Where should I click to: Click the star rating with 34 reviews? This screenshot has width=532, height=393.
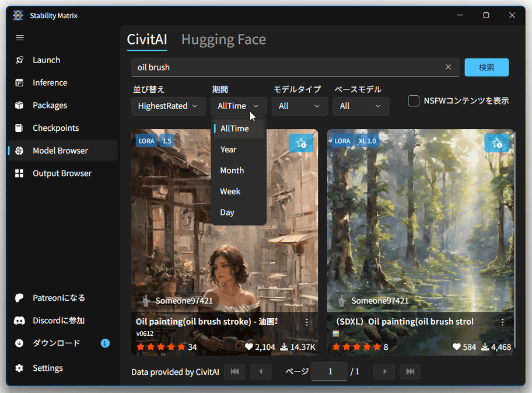click(166, 347)
